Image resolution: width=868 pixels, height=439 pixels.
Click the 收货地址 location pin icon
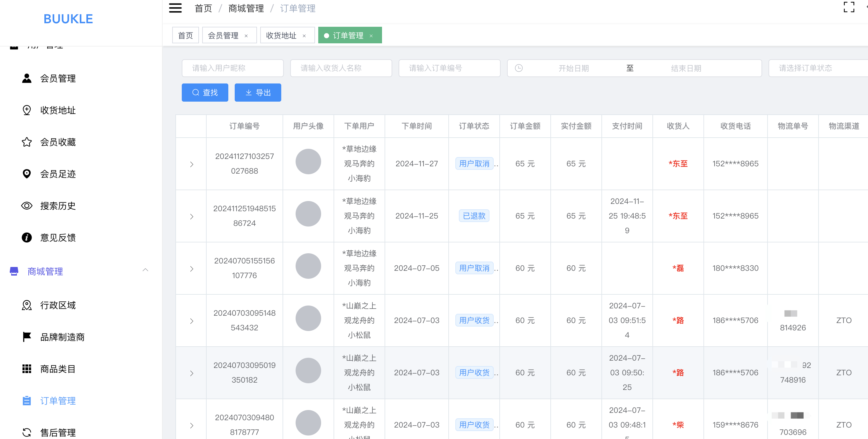click(x=26, y=110)
